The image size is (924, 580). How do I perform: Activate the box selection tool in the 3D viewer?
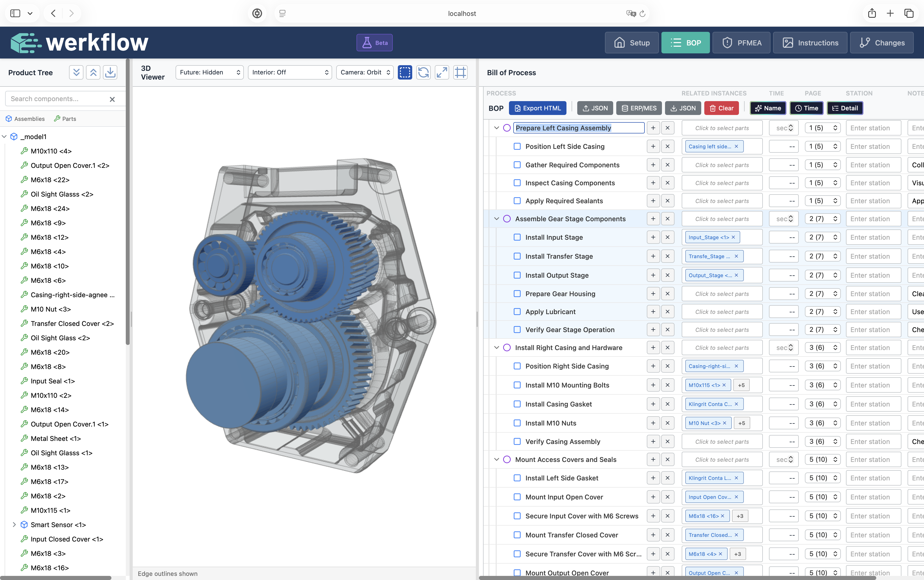405,72
